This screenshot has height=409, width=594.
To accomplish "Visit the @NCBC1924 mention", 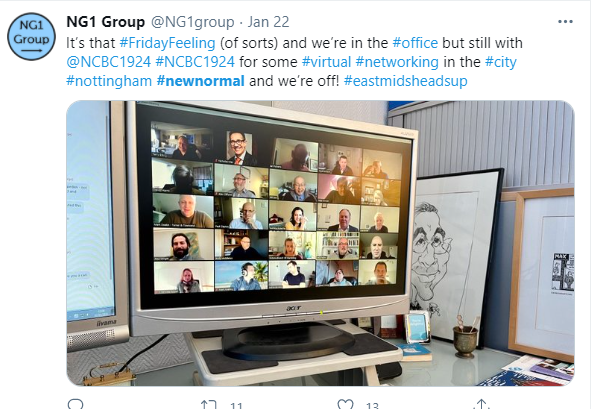I will click(109, 62).
